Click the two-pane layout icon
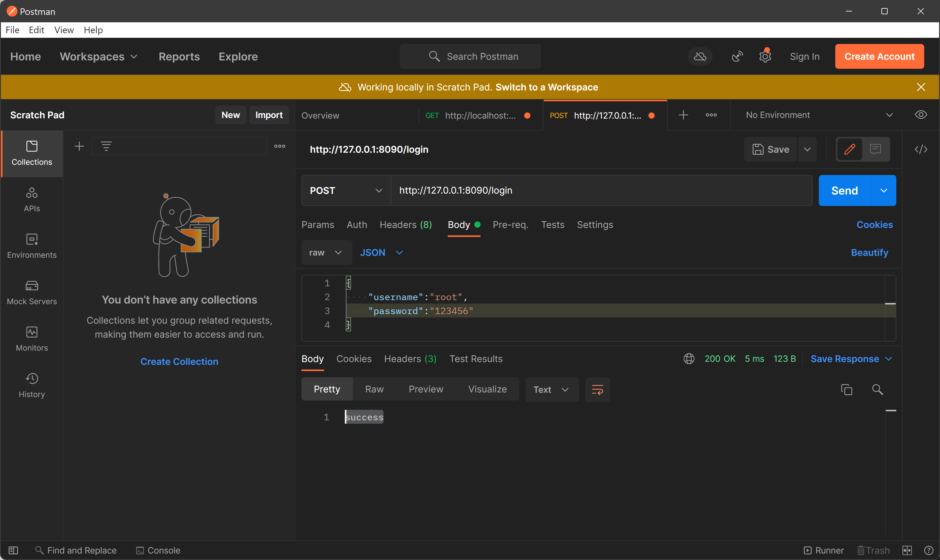This screenshot has height=560, width=940. pos(907,551)
